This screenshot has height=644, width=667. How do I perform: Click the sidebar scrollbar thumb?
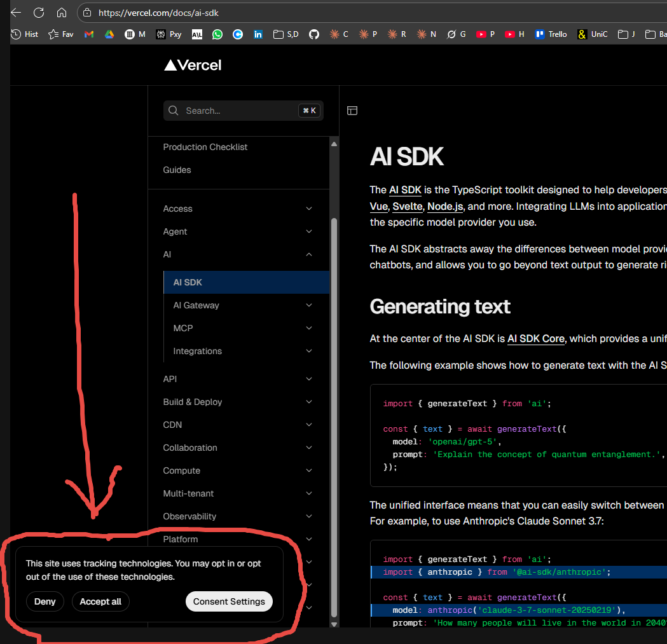(x=334, y=417)
